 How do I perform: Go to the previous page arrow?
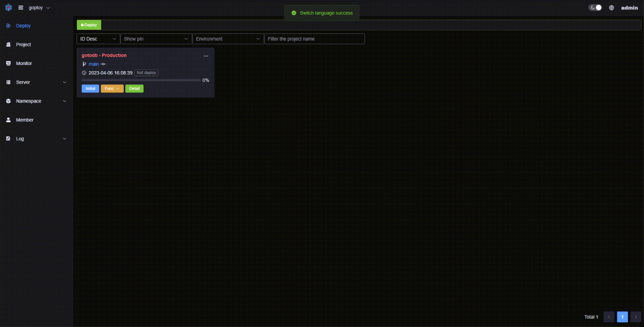tap(609, 317)
